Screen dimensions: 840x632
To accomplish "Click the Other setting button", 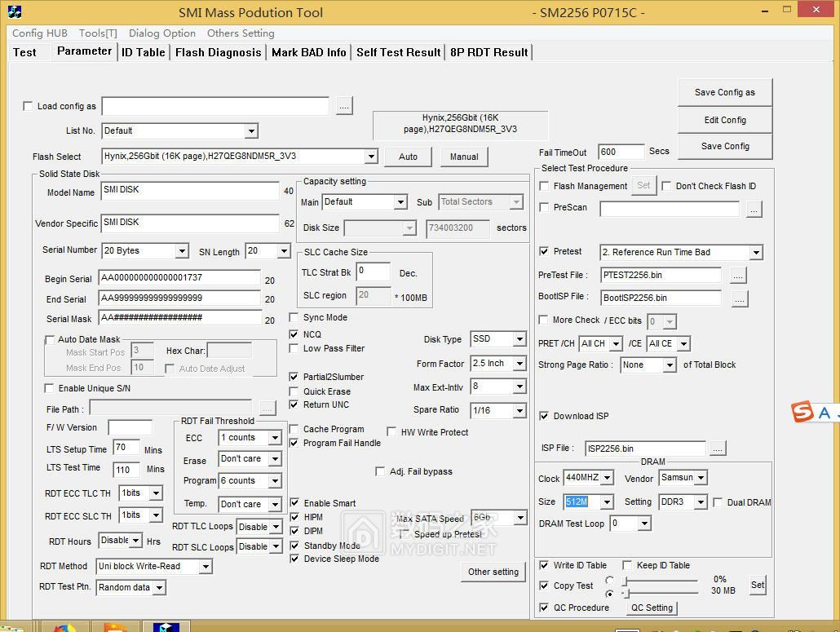I will tap(493, 572).
